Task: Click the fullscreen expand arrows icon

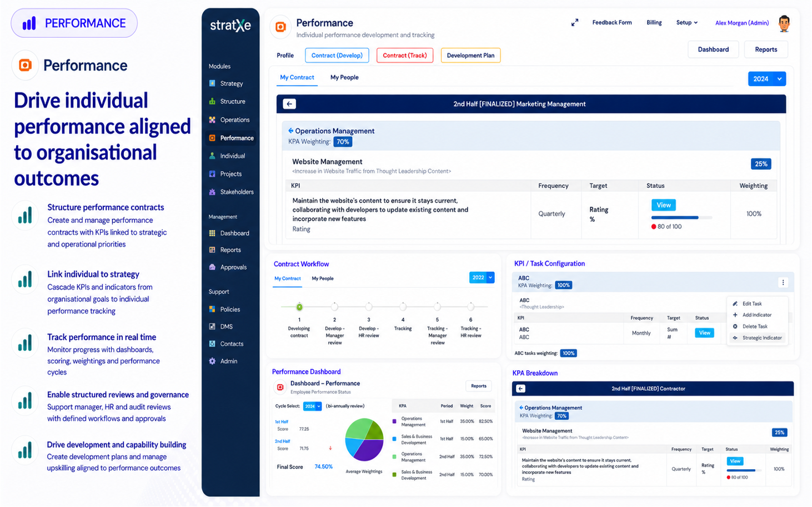Action: point(575,23)
